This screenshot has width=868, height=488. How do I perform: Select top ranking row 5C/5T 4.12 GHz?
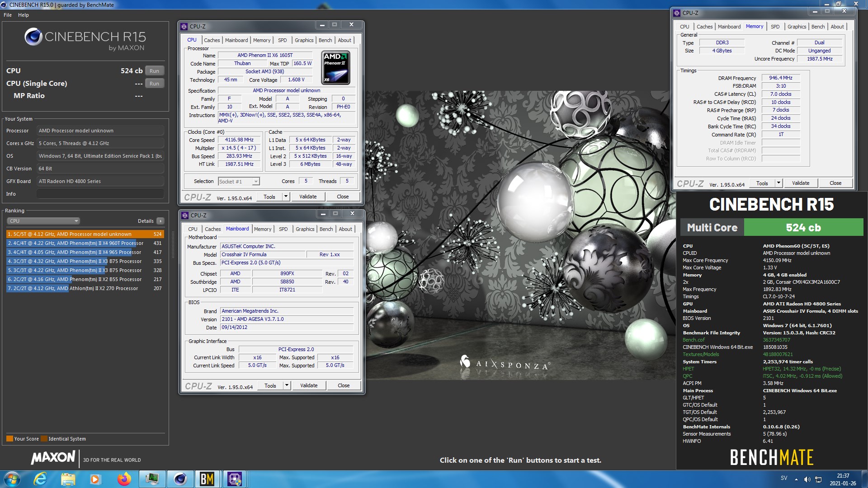pyautogui.click(x=85, y=234)
